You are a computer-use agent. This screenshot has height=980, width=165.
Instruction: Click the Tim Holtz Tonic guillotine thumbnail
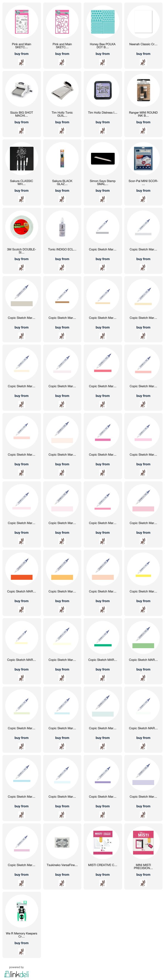[x=62, y=90]
